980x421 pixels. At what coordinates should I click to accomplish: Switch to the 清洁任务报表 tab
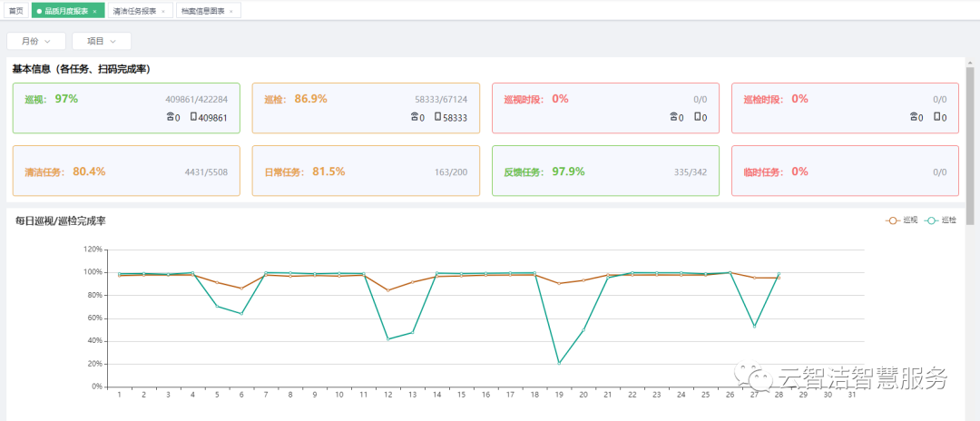coord(134,11)
